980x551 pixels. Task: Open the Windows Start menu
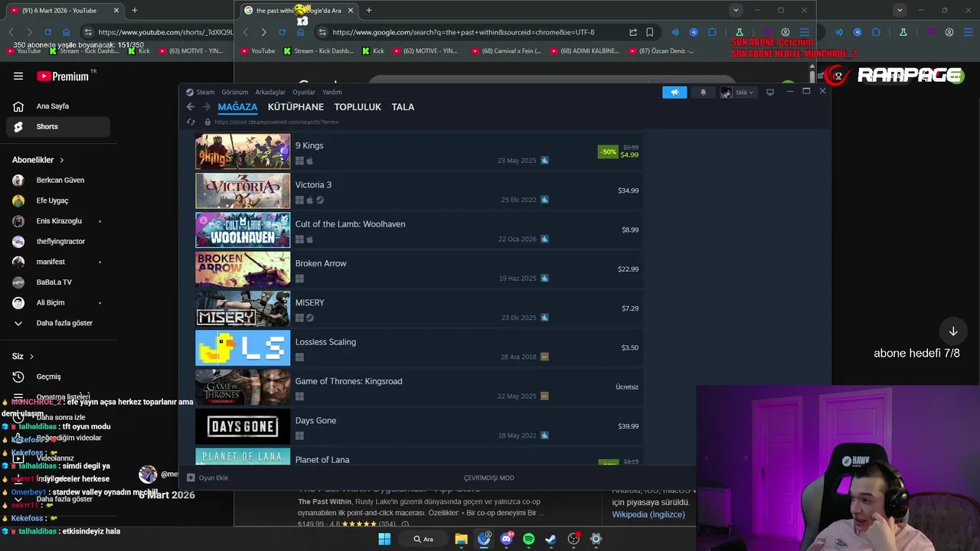click(384, 539)
